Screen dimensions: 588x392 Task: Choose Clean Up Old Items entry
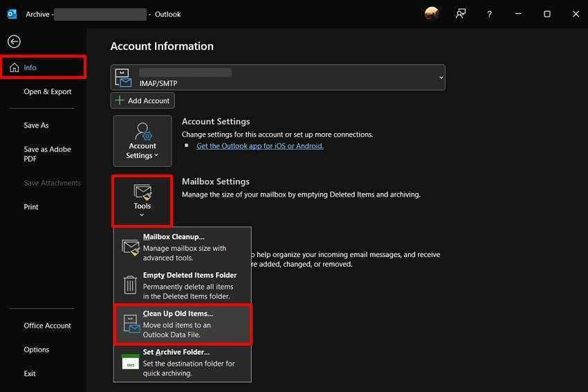(x=183, y=324)
